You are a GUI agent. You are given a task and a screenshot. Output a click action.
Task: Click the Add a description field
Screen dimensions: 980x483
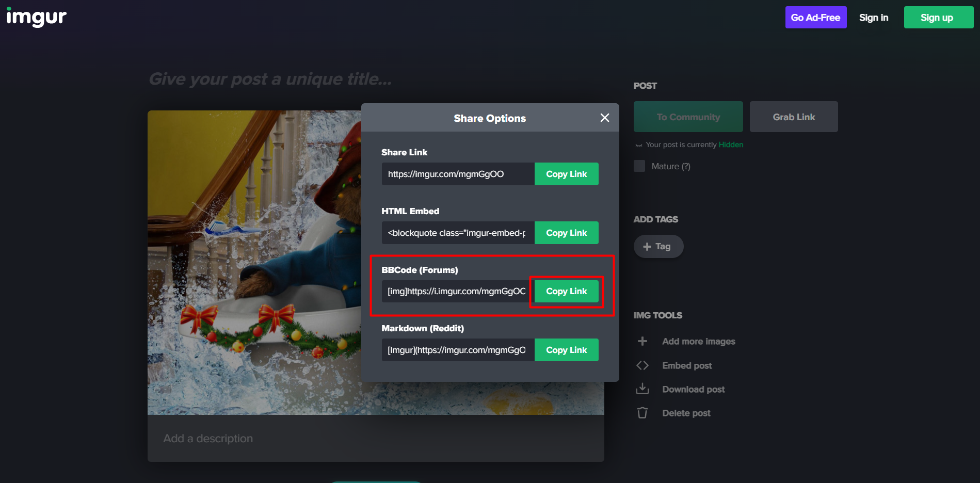click(x=375, y=438)
